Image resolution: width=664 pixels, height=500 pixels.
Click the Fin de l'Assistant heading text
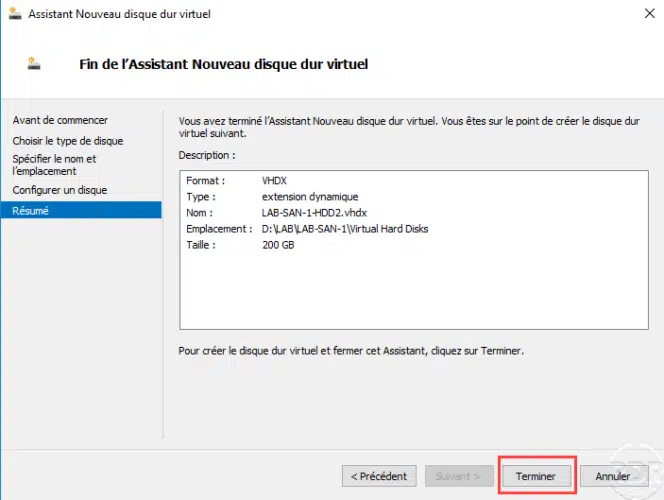224,64
